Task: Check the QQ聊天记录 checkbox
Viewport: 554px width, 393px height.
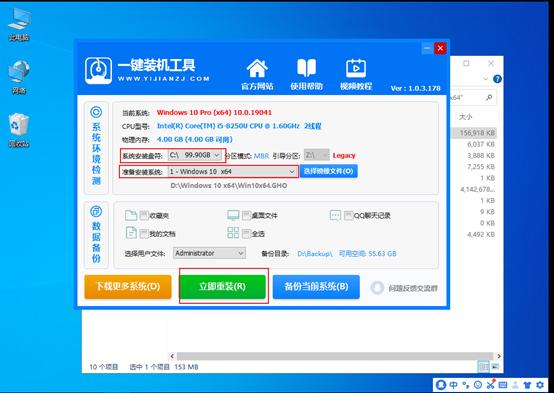Action: 348,215
